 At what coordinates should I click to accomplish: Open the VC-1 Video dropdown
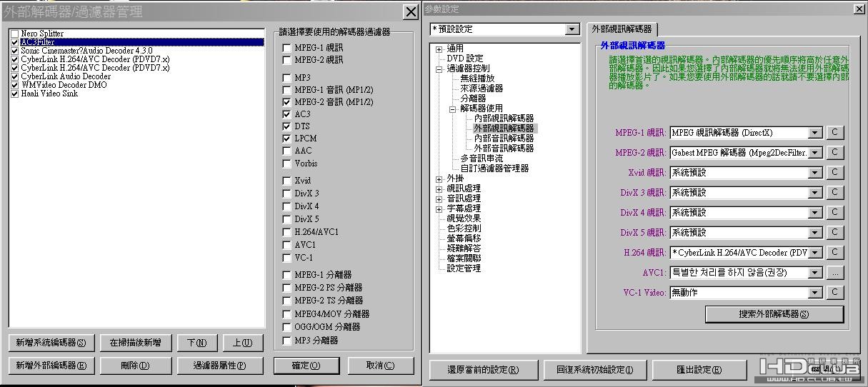coord(816,293)
